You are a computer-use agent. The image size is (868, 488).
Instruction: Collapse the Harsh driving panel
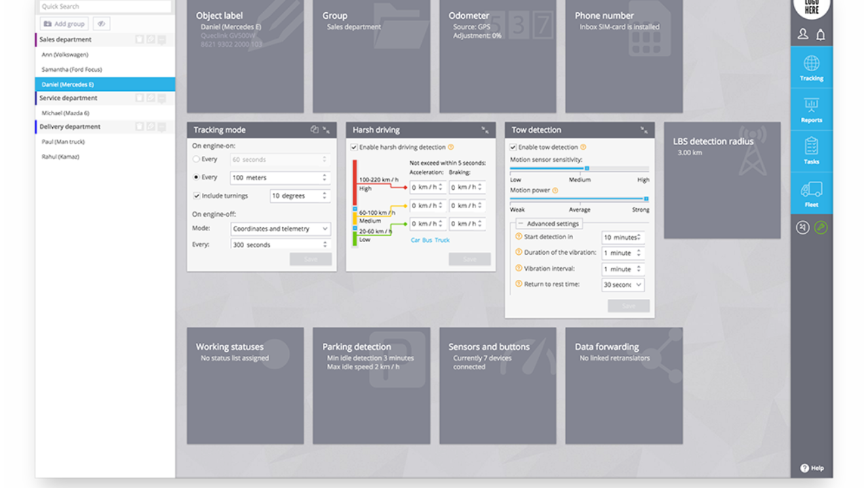(485, 129)
